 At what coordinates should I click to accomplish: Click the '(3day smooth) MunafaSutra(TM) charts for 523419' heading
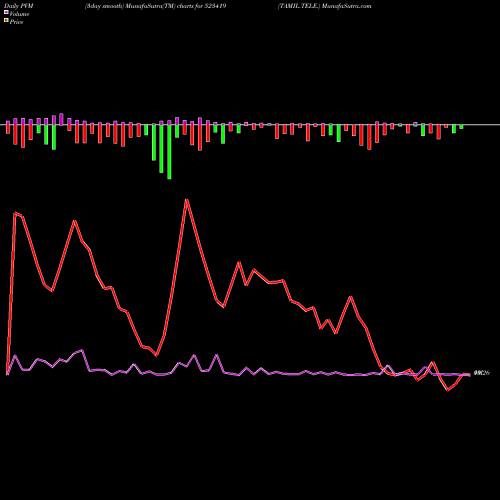(x=156, y=6)
